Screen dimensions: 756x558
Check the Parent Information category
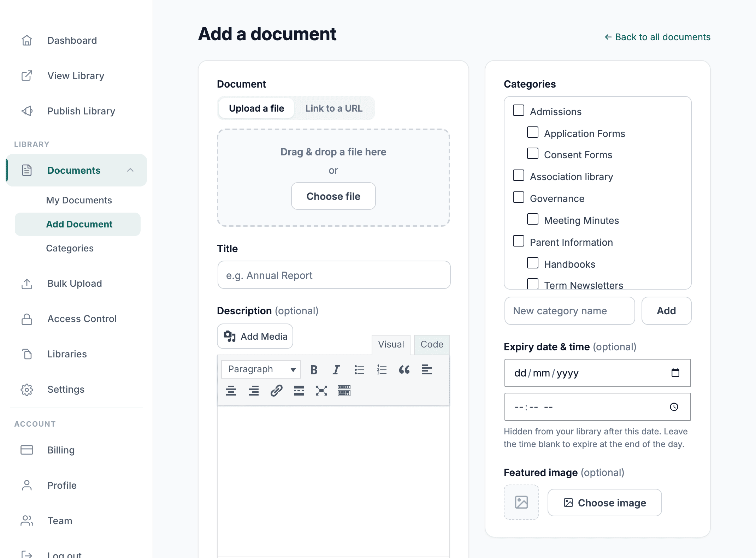tap(519, 241)
